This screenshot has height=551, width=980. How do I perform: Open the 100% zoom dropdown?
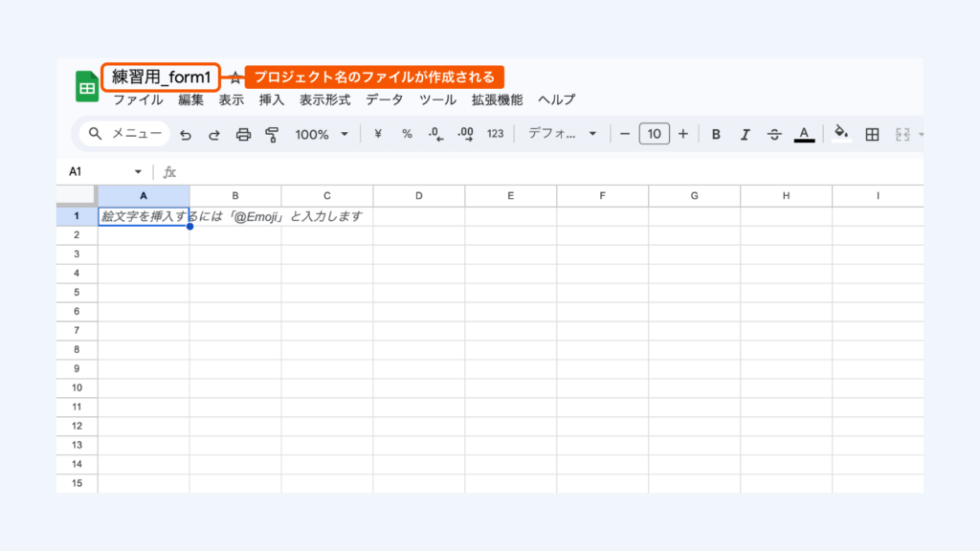(321, 134)
